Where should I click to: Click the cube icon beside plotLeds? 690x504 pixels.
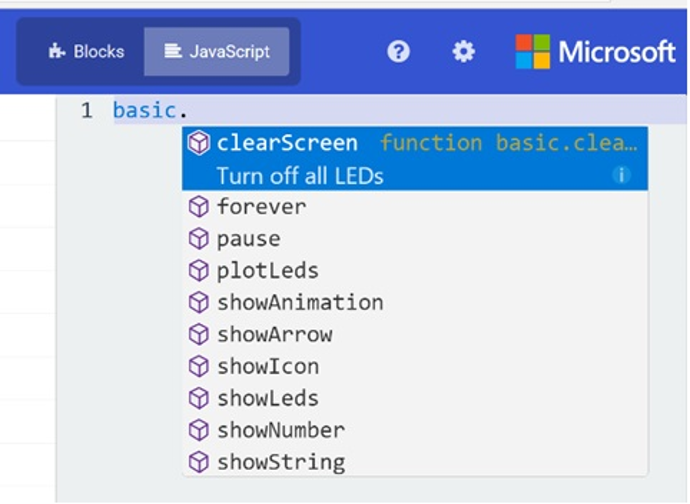pyautogui.click(x=199, y=271)
